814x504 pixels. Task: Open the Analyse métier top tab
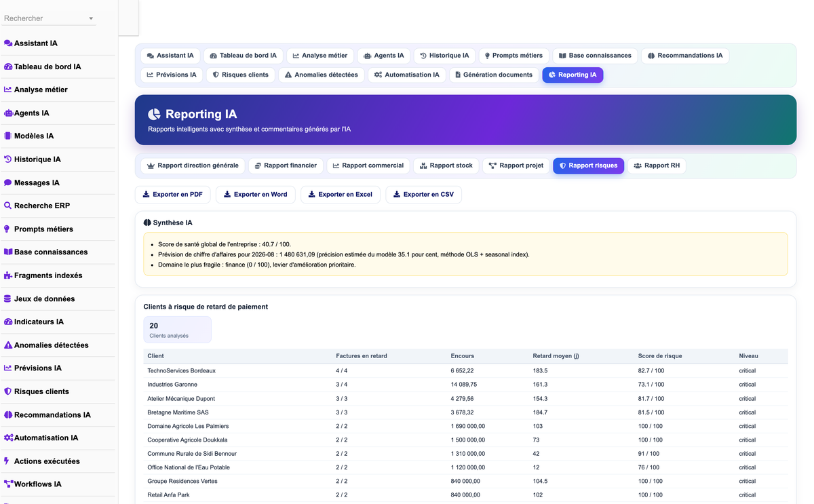click(320, 56)
